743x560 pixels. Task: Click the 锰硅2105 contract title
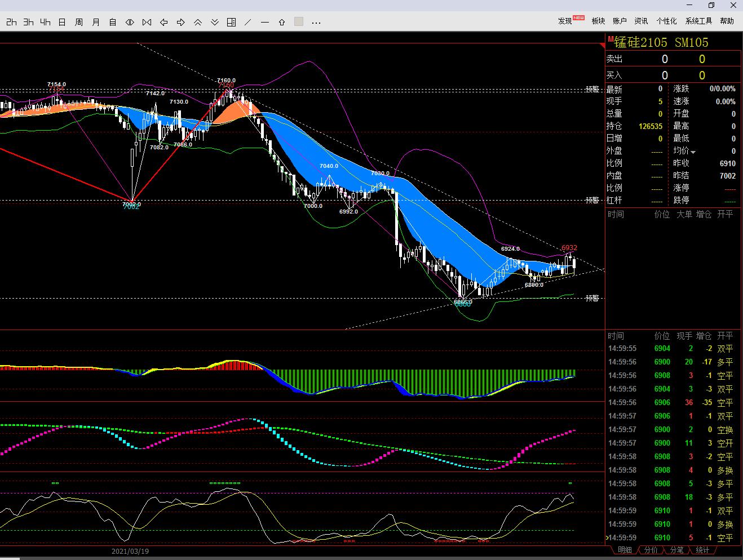[x=640, y=42]
